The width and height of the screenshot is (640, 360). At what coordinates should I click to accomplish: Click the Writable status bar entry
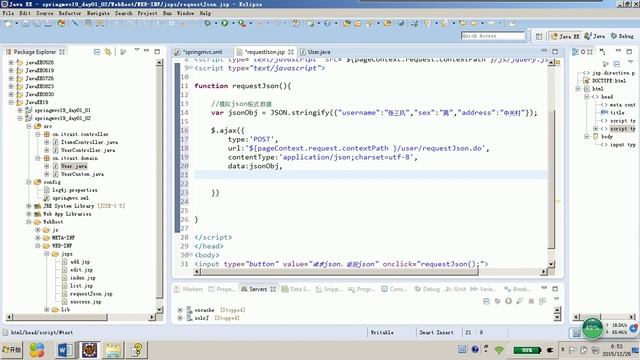pos(382,333)
